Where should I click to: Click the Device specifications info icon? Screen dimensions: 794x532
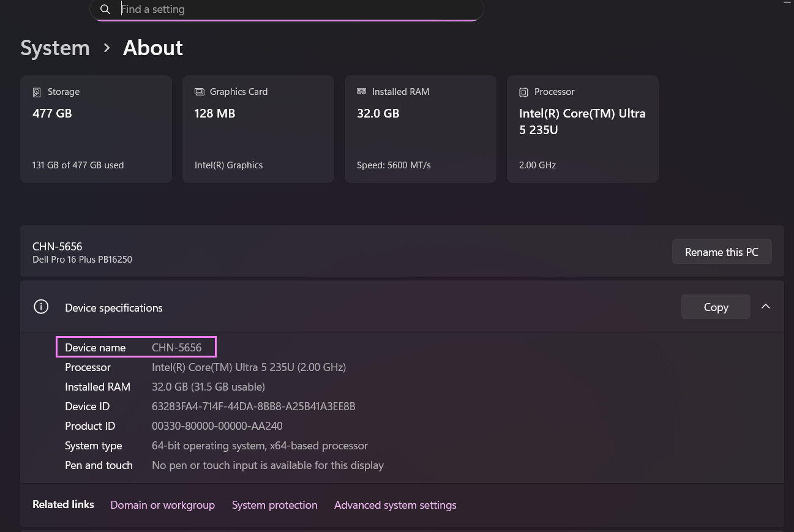tap(41, 307)
